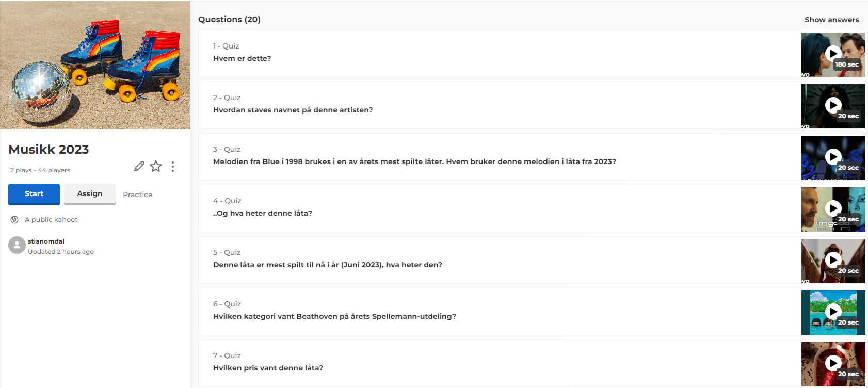
Task: Toggle Show answers
Action: coord(831,20)
